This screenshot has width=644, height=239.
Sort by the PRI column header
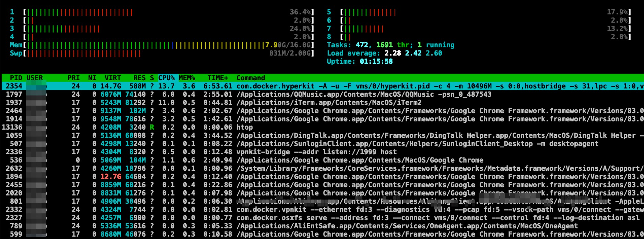coord(73,78)
